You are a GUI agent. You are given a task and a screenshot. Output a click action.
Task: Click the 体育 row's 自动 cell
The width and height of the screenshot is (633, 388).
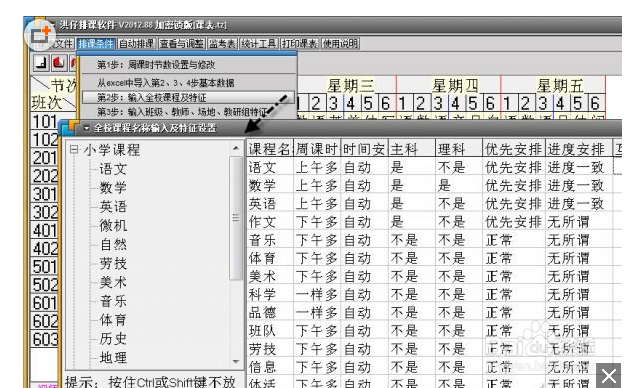tap(364, 258)
